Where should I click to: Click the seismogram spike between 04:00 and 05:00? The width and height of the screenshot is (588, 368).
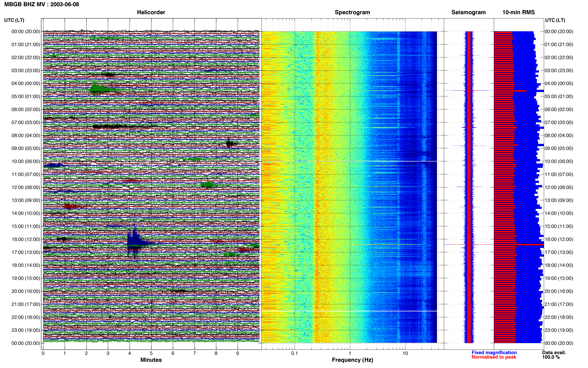tap(469, 91)
